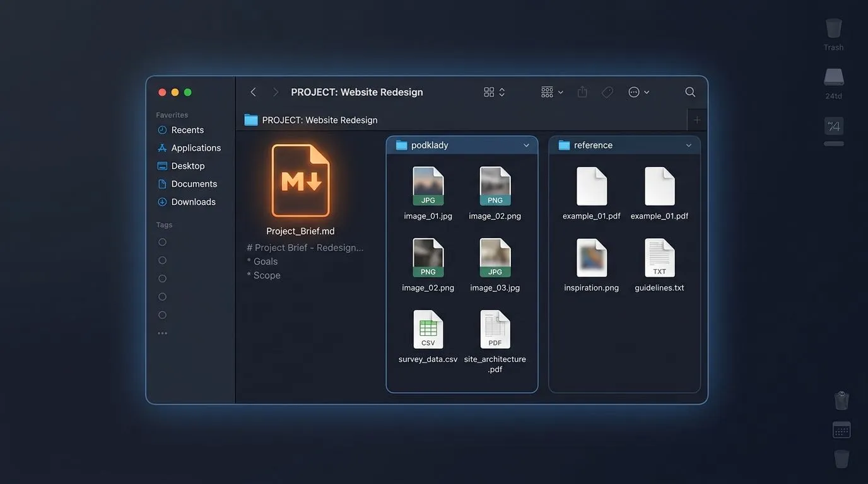Select the Project_Brief.md markdown file icon
868x484 pixels.
300,181
